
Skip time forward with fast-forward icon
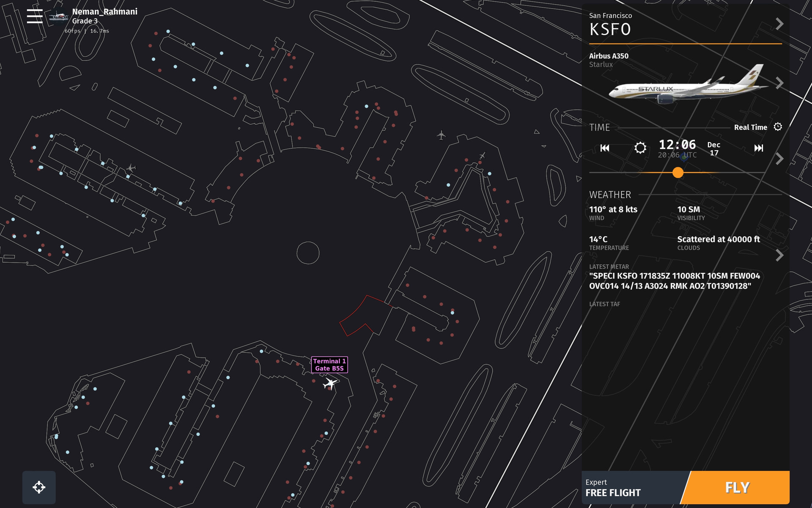pyautogui.click(x=759, y=148)
